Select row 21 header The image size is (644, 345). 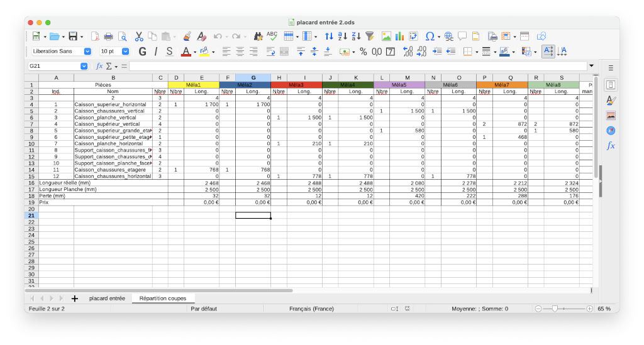click(31, 216)
